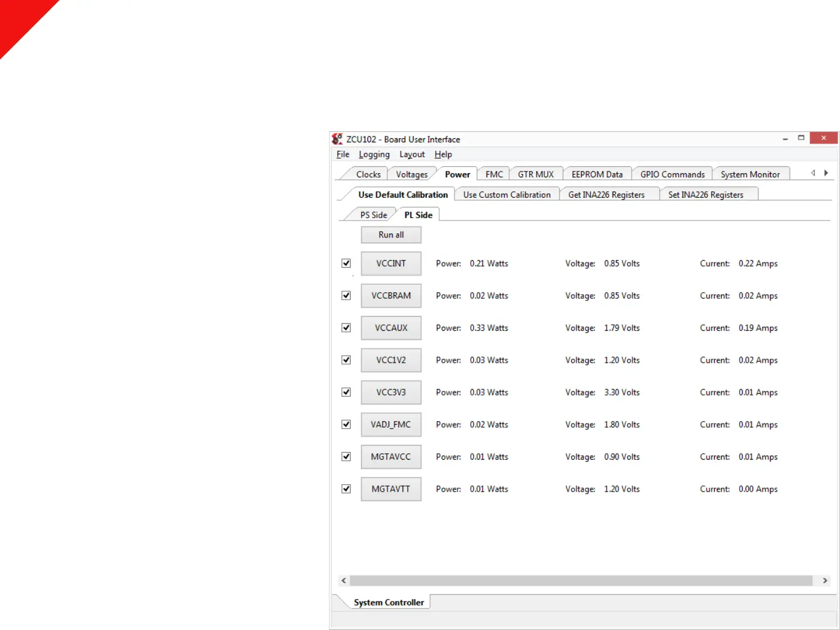Viewport: 840px width, 630px height.
Task: Select the System Controller bottom tab
Action: 389,602
